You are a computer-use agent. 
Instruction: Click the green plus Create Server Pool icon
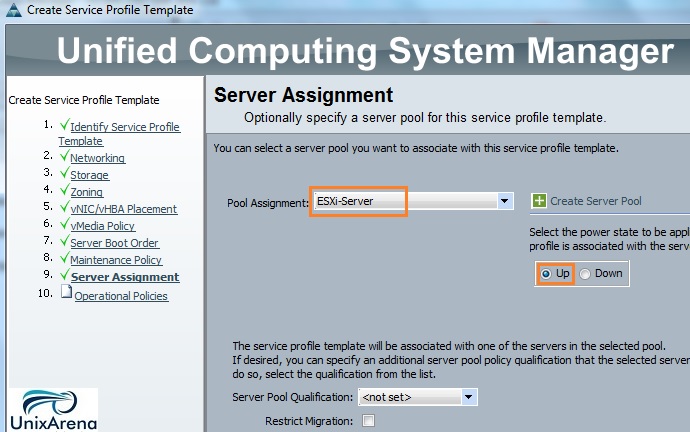coord(539,201)
